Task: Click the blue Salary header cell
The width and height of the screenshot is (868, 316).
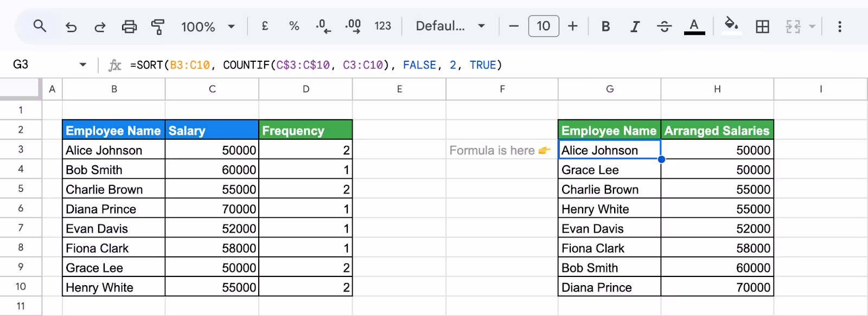Action: tap(212, 130)
